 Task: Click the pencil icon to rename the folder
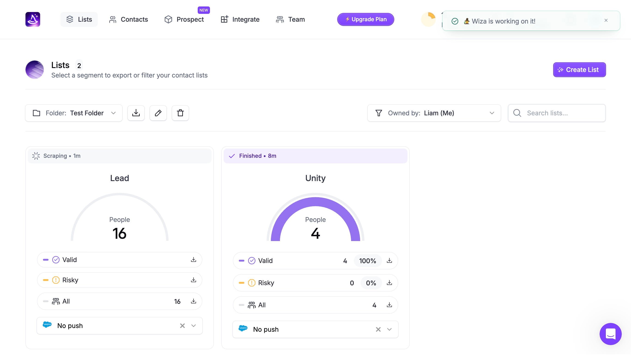(x=158, y=113)
